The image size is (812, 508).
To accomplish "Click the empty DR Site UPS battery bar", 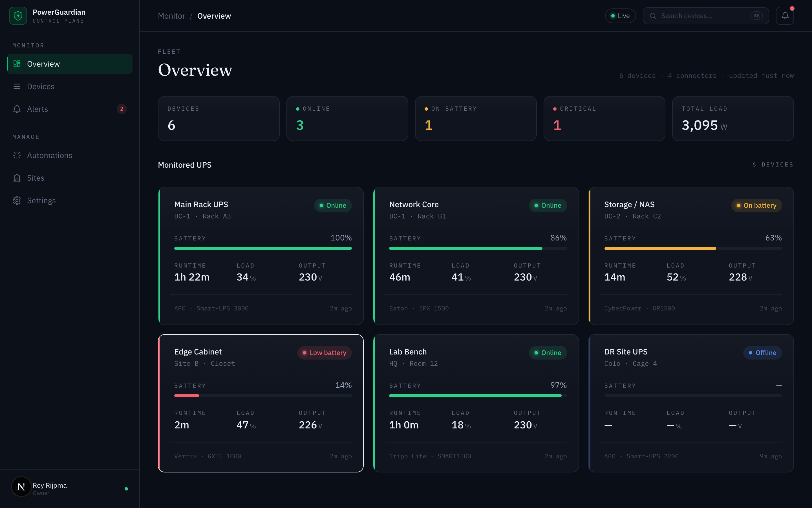I will [693, 396].
